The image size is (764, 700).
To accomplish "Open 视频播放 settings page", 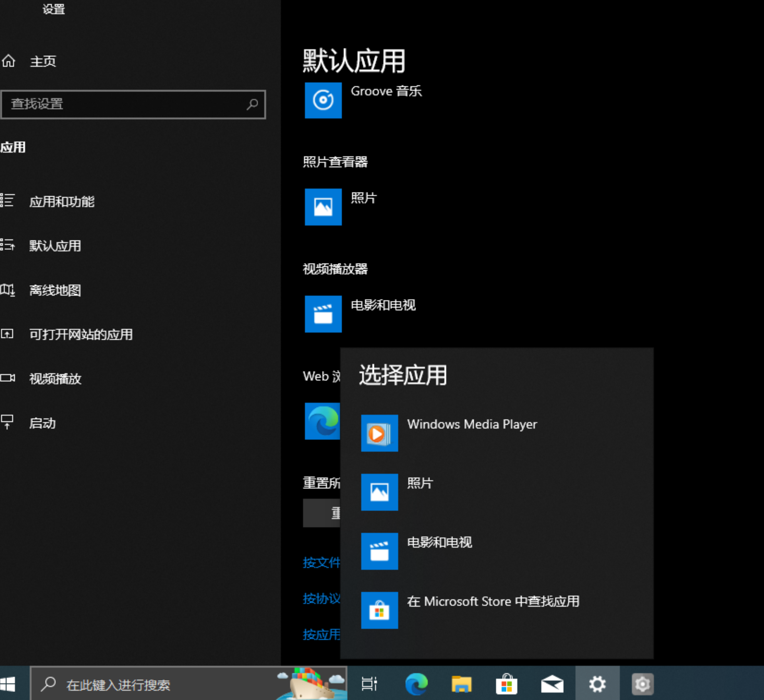I will pos(55,379).
